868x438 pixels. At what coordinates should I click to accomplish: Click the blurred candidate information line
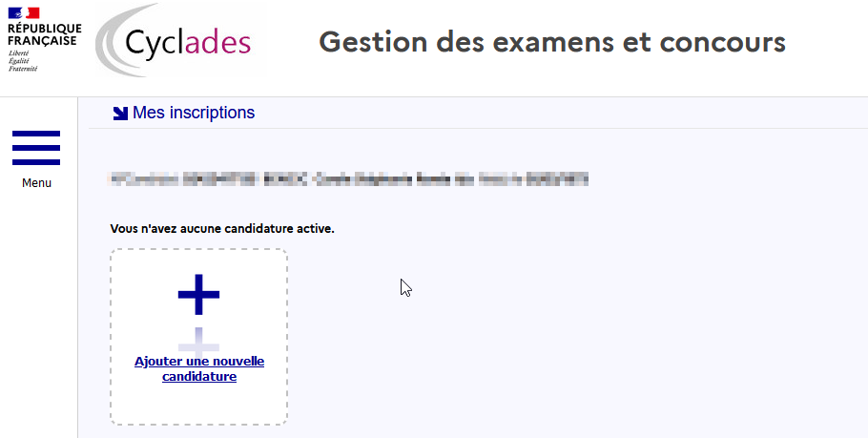point(349,179)
